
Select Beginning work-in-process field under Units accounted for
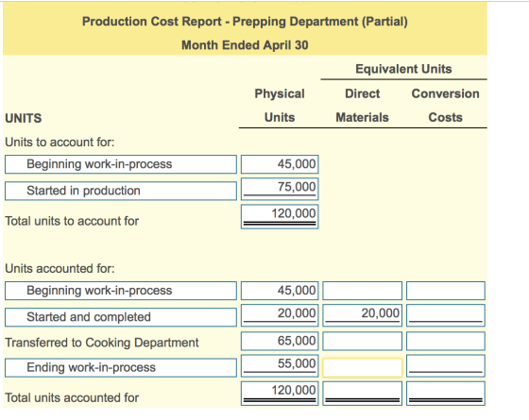pos(121,291)
